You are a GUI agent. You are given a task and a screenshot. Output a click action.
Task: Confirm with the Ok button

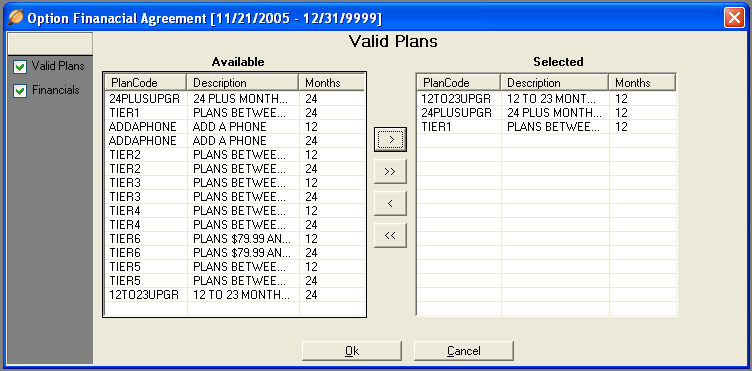[x=352, y=351]
